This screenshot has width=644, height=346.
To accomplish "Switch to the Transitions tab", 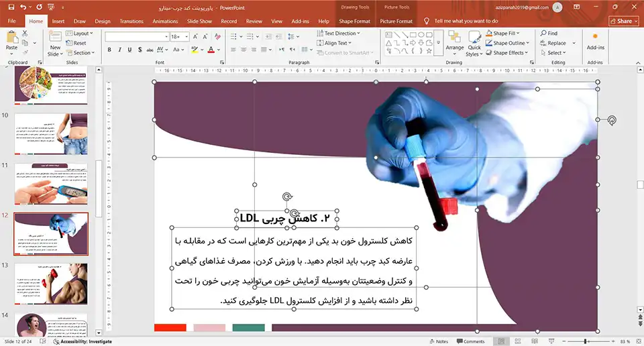I will 131,21.
